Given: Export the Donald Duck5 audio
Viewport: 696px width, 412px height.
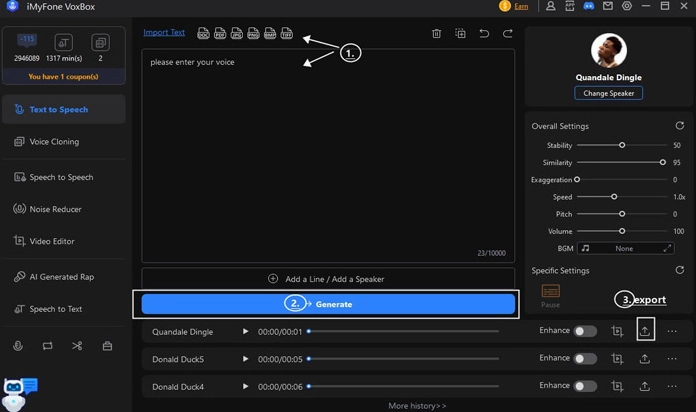Looking at the screenshot, I should pyautogui.click(x=645, y=359).
